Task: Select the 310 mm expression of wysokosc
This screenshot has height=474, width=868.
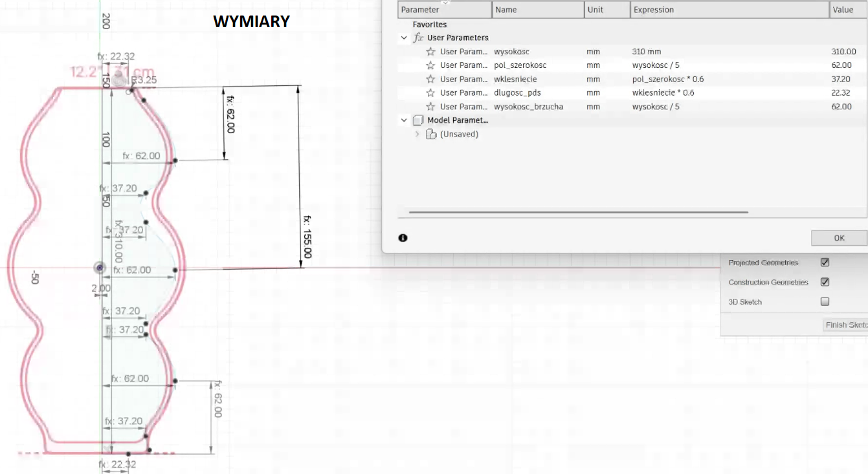Action: click(647, 52)
